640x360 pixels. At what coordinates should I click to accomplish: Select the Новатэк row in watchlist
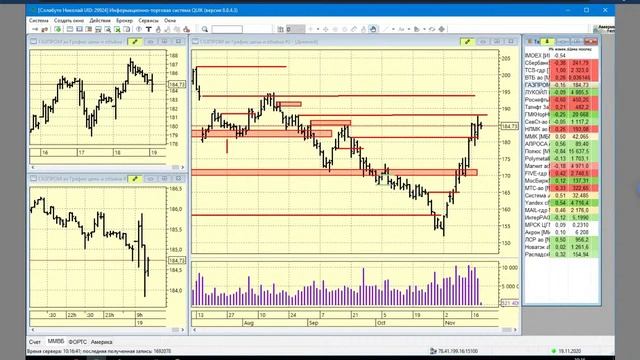coord(561,247)
